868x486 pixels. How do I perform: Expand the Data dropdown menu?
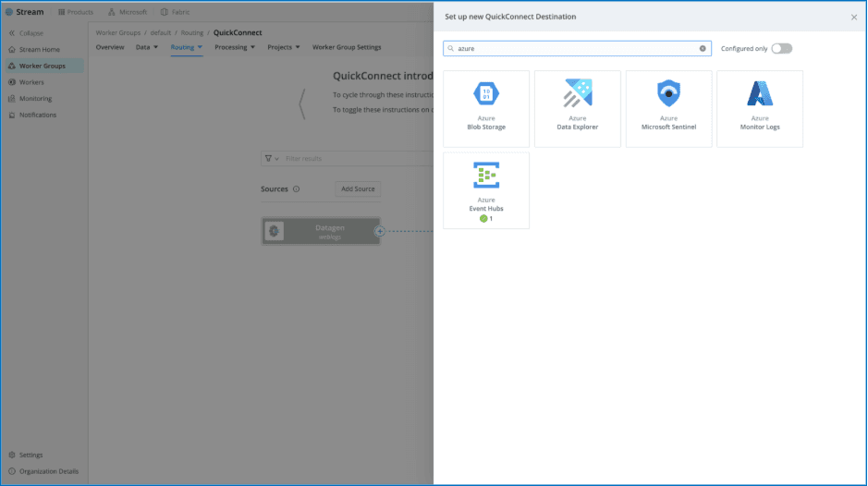pyautogui.click(x=147, y=47)
